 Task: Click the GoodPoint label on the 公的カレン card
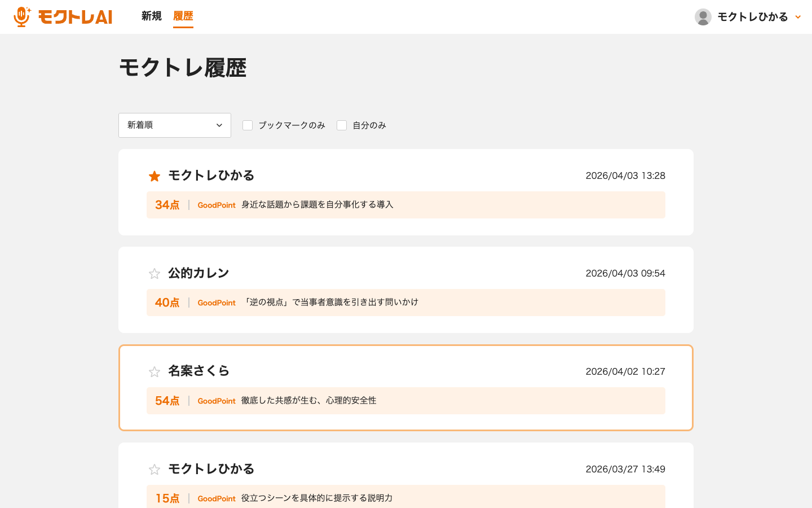pyautogui.click(x=217, y=303)
